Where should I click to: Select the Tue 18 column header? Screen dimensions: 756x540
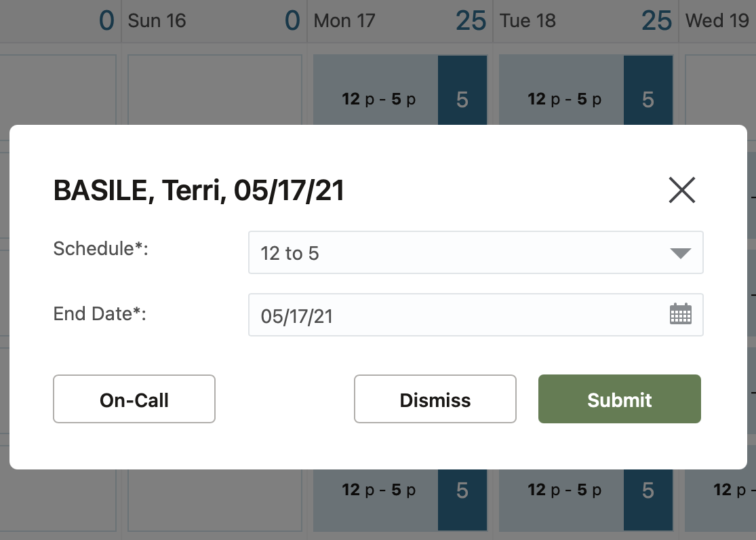528,21
